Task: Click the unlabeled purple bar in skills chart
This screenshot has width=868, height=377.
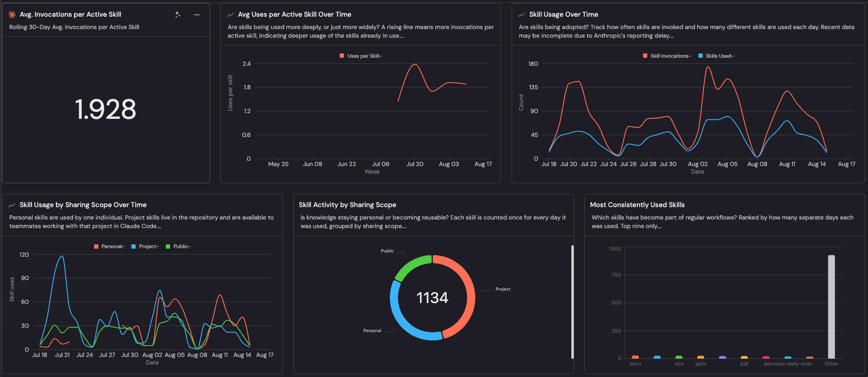Action: [722, 357]
